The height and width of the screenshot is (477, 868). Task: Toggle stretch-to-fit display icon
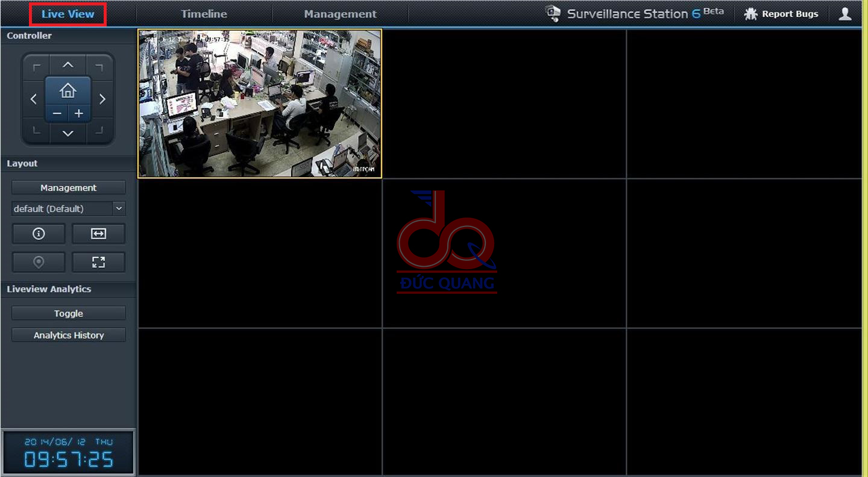pyautogui.click(x=98, y=234)
